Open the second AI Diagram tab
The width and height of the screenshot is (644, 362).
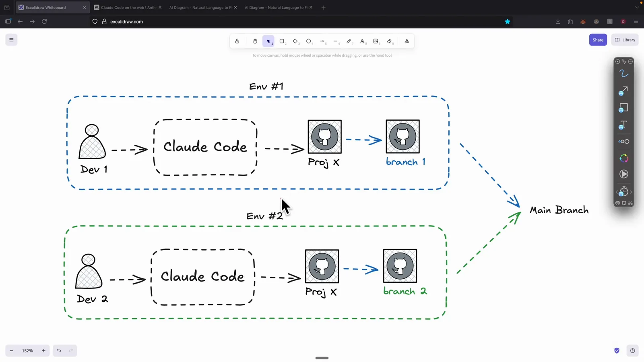click(x=277, y=8)
